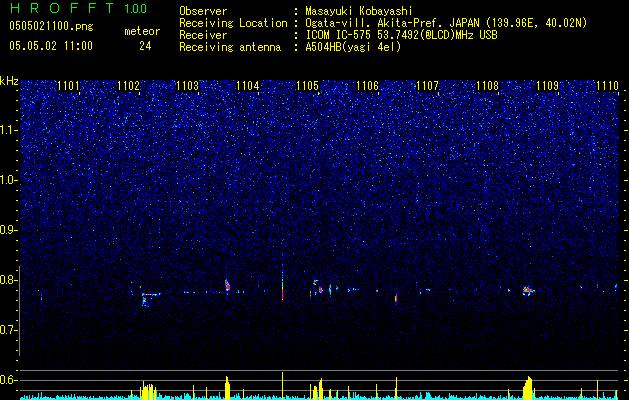629x400 pixels.
Task: Click the 1.1 kHz axis label
Action: (x=8, y=130)
